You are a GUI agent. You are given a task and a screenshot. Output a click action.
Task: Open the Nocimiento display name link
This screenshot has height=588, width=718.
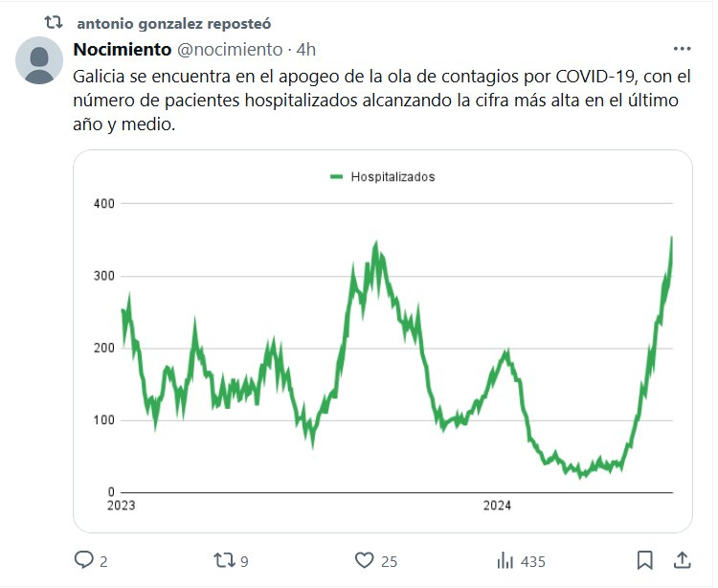click(x=123, y=49)
